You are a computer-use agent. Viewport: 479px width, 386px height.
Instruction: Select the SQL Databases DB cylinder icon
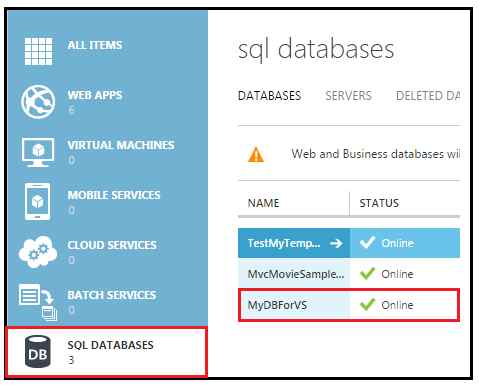pyautogui.click(x=38, y=352)
